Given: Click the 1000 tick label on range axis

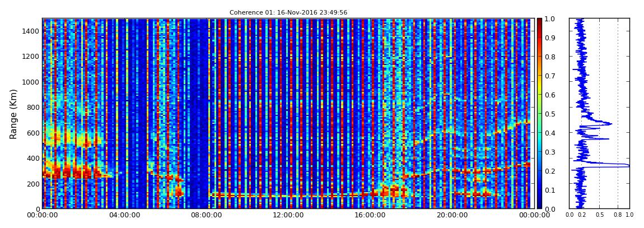Looking at the screenshot, I should (31, 82).
